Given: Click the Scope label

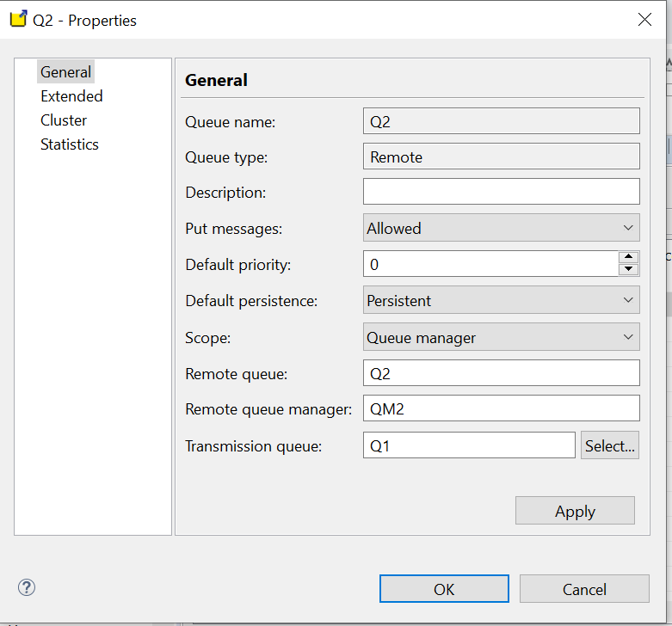Looking at the screenshot, I should (x=207, y=338).
